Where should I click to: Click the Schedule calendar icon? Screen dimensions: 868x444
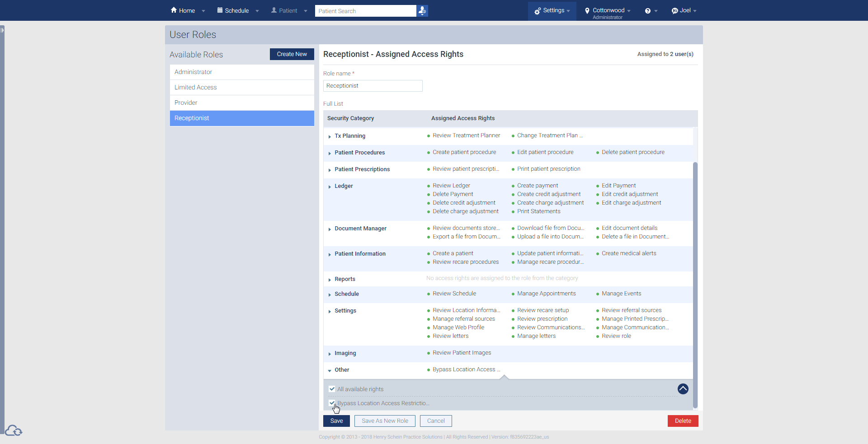coord(219,10)
